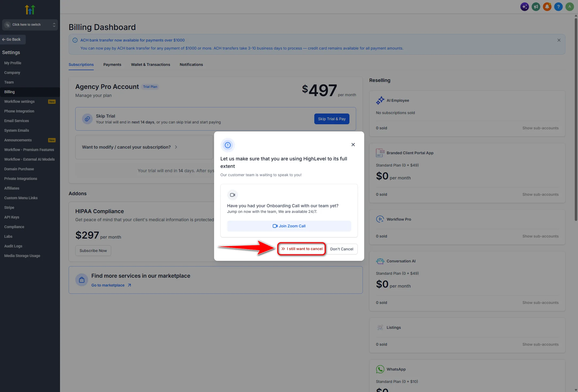Image resolution: width=578 pixels, height=392 pixels.
Task: Open the help question mark icon
Action: (x=558, y=7)
